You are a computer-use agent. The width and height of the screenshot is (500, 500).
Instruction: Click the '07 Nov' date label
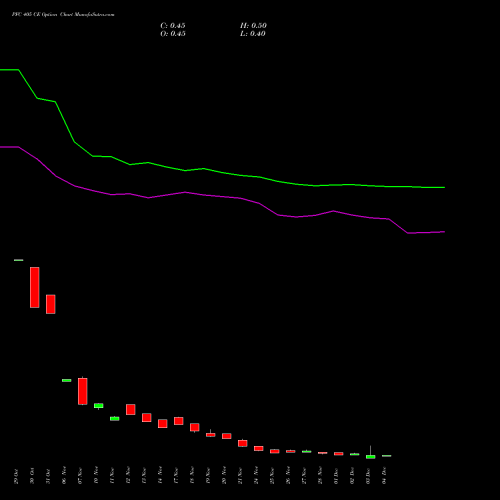tap(80, 476)
